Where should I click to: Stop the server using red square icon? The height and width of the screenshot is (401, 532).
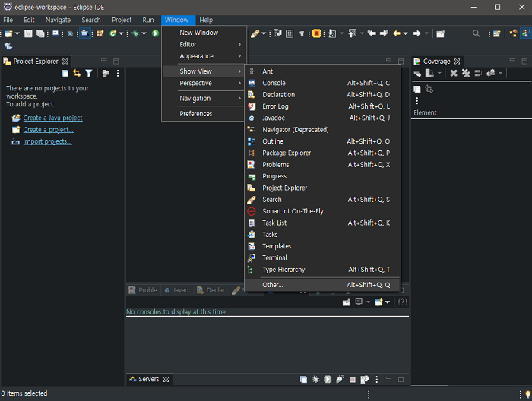(352, 379)
